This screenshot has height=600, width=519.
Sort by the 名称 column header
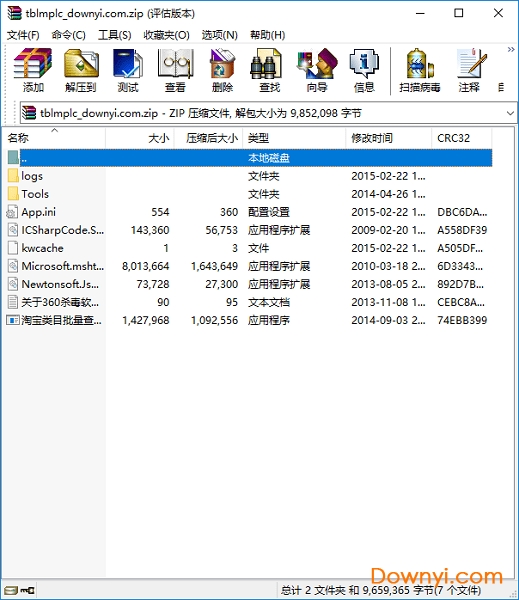pos(54,138)
